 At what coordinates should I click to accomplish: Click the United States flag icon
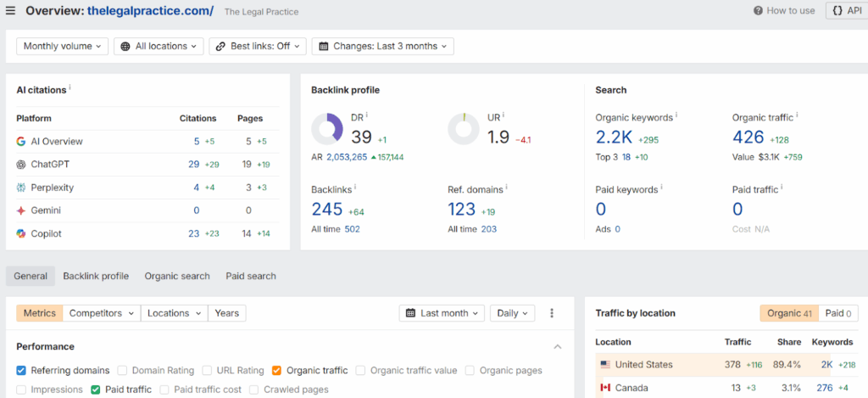[x=605, y=365]
